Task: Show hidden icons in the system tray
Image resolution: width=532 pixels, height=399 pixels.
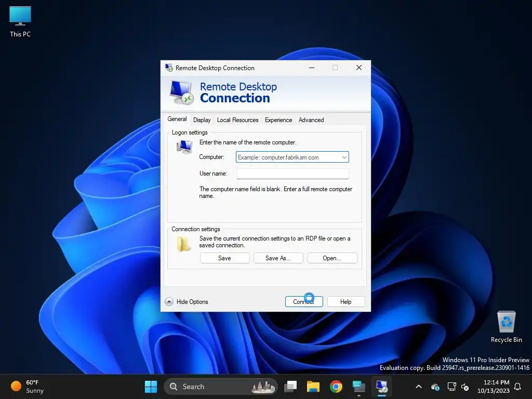Action: pyautogui.click(x=419, y=387)
